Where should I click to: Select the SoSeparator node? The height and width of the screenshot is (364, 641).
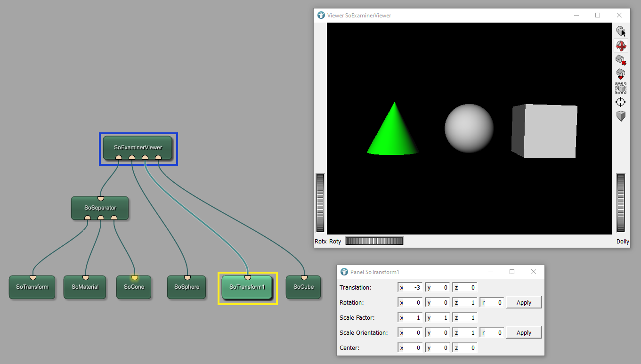(x=100, y=207)
